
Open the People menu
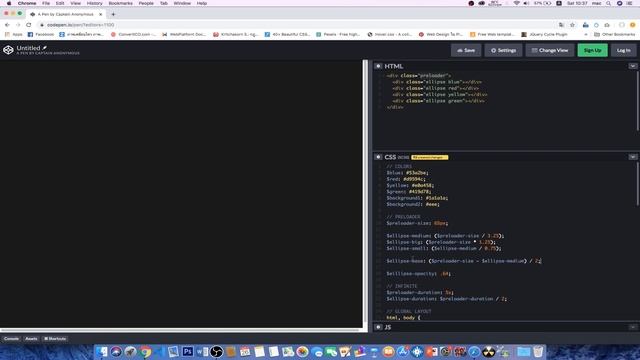pos(146,3)
